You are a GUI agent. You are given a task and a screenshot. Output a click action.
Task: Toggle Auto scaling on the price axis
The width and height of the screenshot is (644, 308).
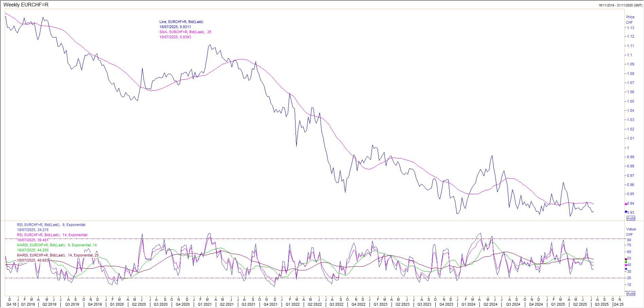click(x=631, y=218)
